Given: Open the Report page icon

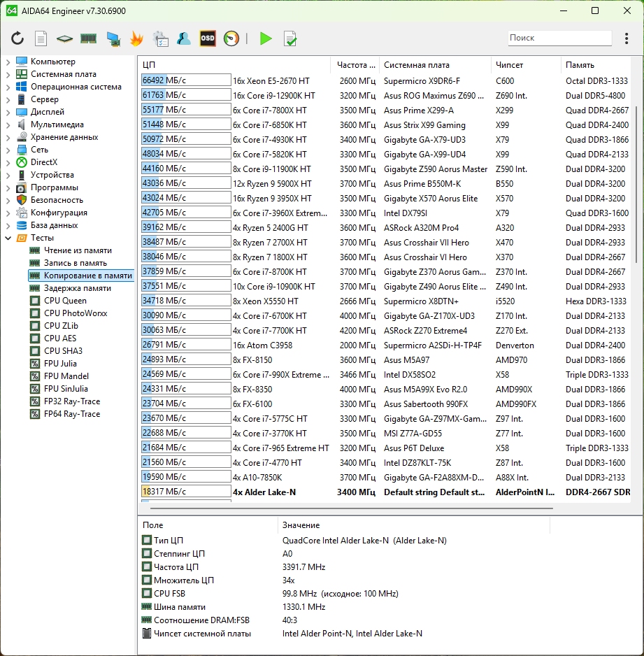Looking at the screenshot, I should (x=41, y=38).
